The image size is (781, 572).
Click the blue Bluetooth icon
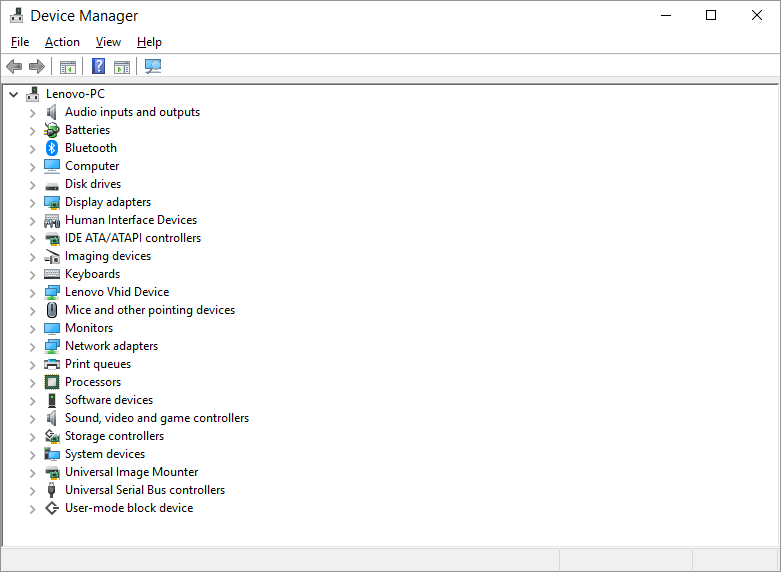52,148
